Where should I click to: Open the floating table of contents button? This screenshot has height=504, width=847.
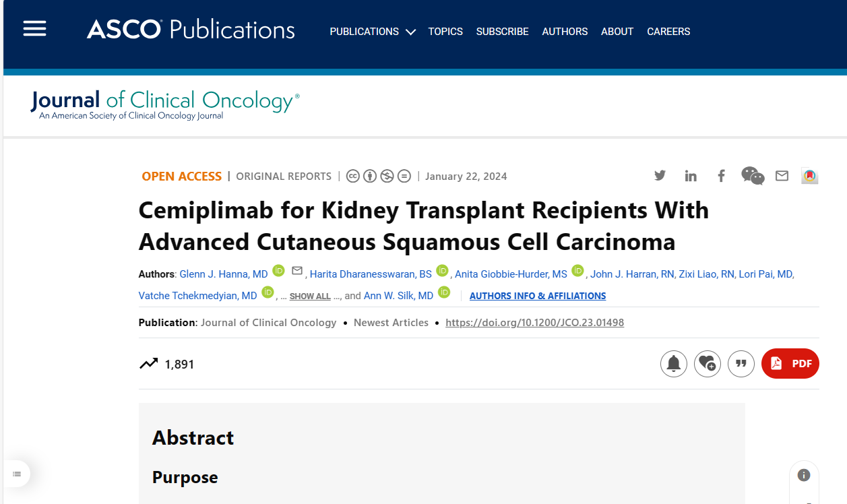coord(17,474)
